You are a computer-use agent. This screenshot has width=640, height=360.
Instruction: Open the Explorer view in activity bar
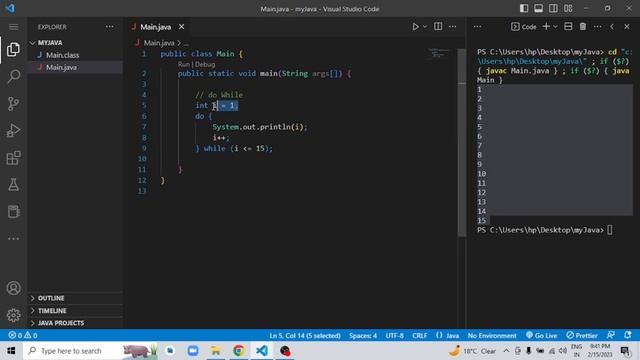[13, 49]
